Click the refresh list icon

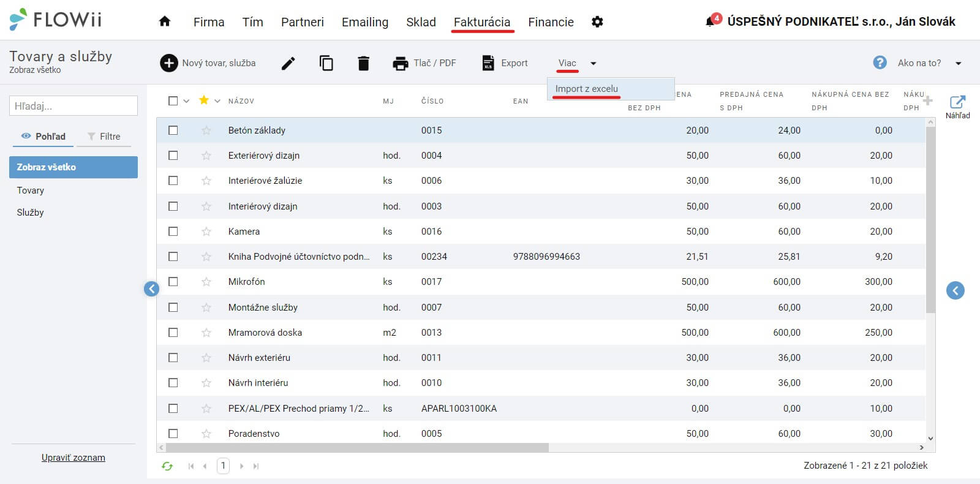pos(167,466)
